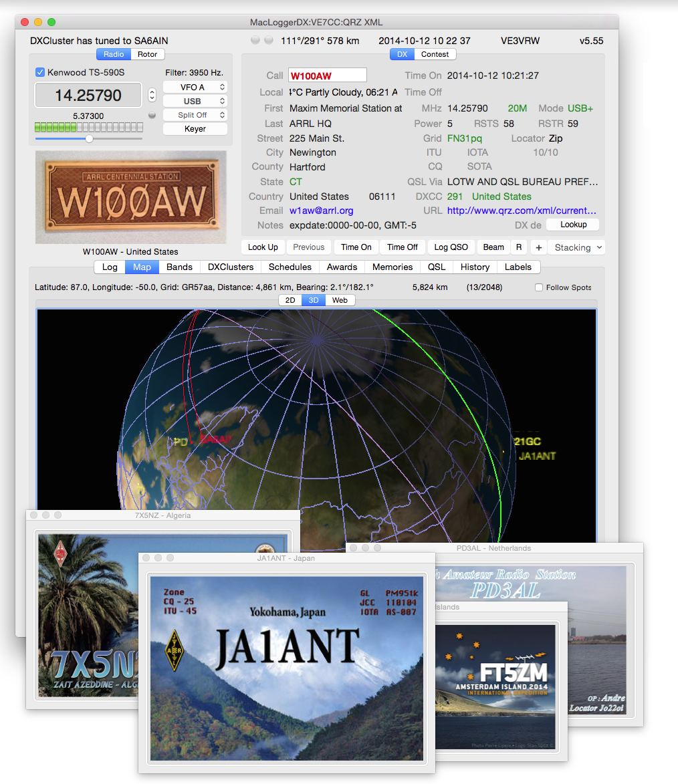Toggle the Kenwood TS-590S radio checkbox
Image resolution: width=678 pixels, height=784 pixels.
point(40,72)
